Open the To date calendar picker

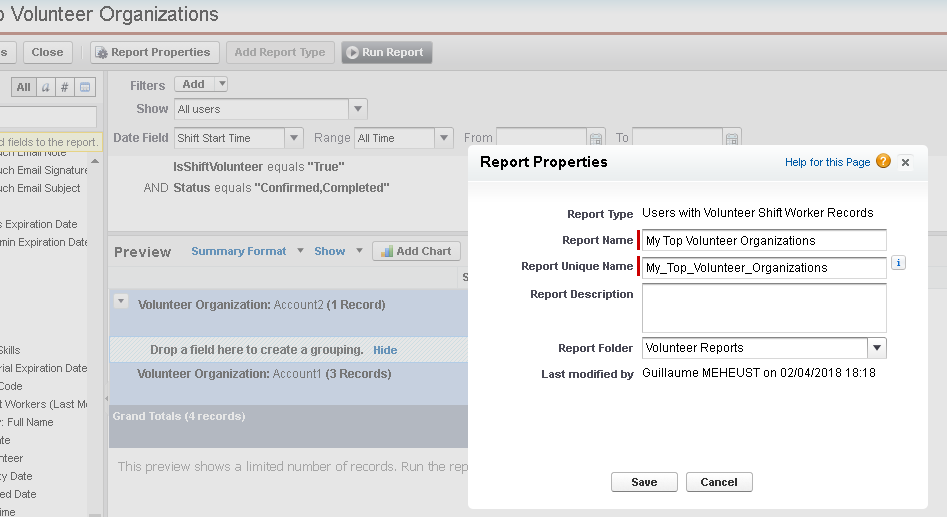coord(731,138)
